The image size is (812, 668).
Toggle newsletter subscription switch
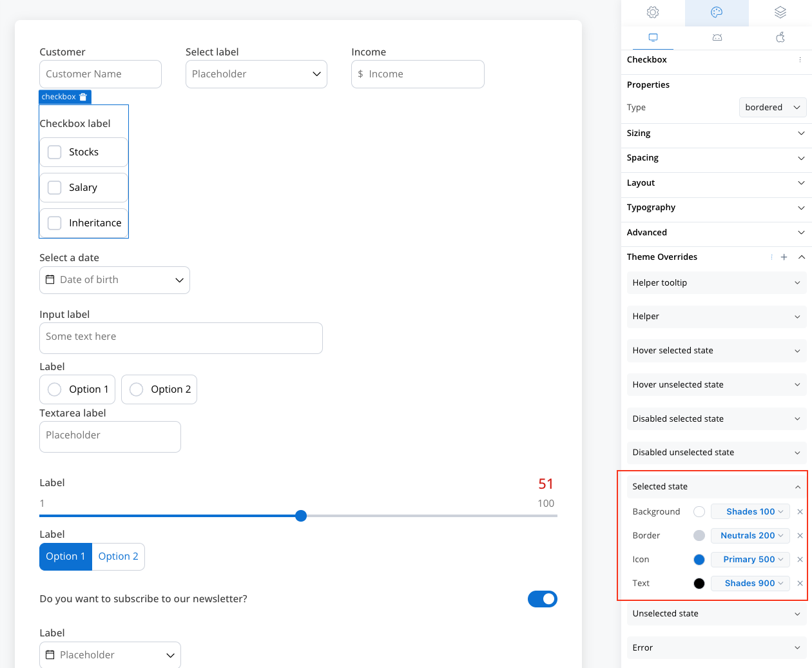coord(543,599)
